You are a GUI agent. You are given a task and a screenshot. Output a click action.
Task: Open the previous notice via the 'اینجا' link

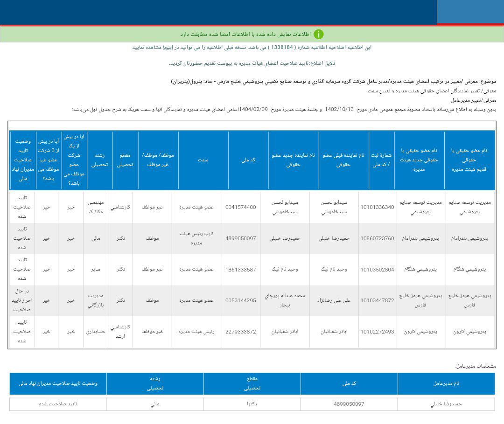[168, 48]
